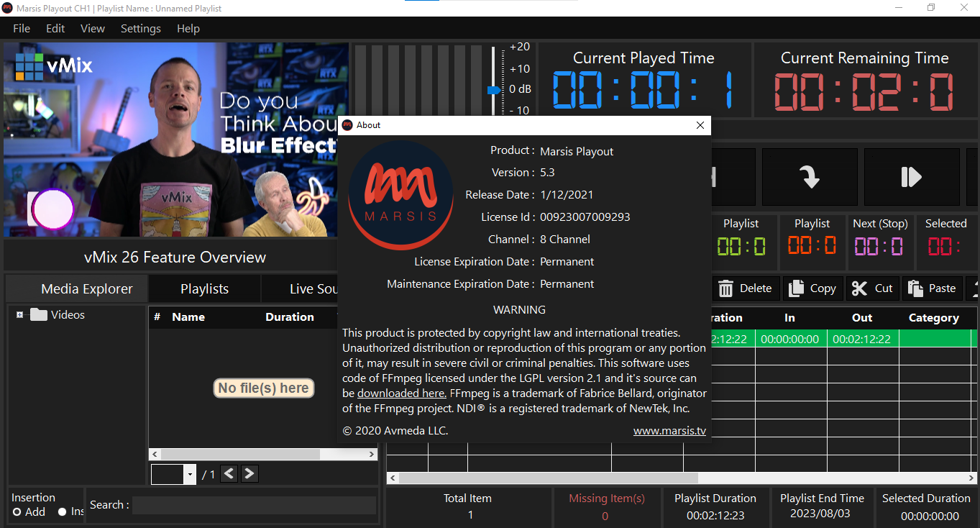This screenshot has height=528, width=980.
Task: Click the Current Remaining Time clock
Action: pyautogui.click(x=864, y=91)
